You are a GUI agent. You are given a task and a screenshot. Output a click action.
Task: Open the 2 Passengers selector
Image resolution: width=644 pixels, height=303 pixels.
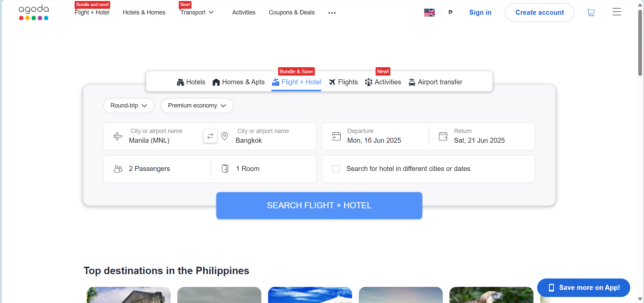point(157,169)
